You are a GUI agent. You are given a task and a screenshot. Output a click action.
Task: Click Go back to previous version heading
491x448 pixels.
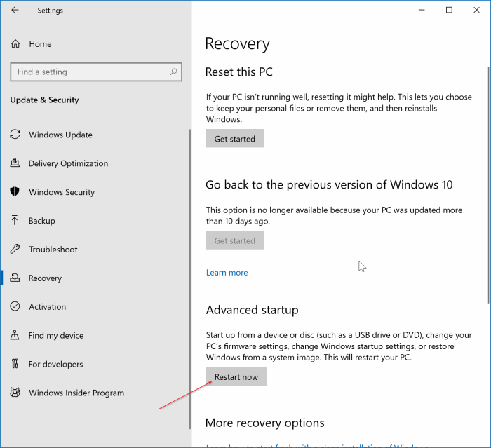(x=329, y=184)
